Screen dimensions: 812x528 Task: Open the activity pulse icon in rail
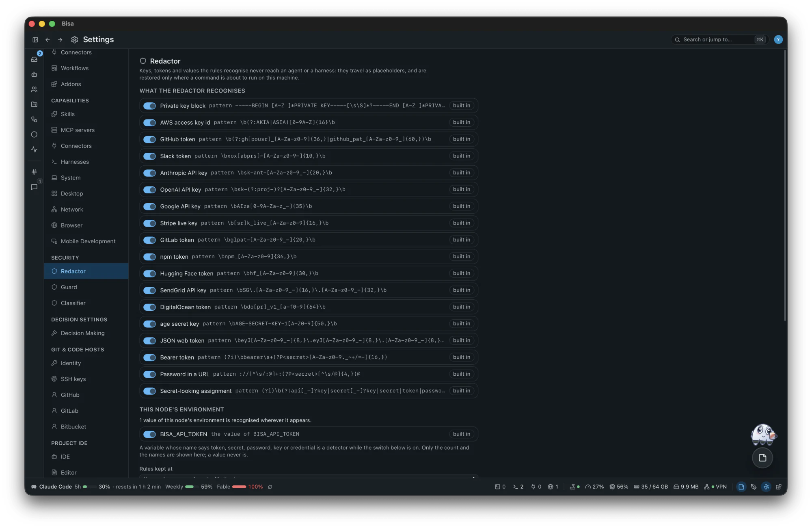point(35,149)
